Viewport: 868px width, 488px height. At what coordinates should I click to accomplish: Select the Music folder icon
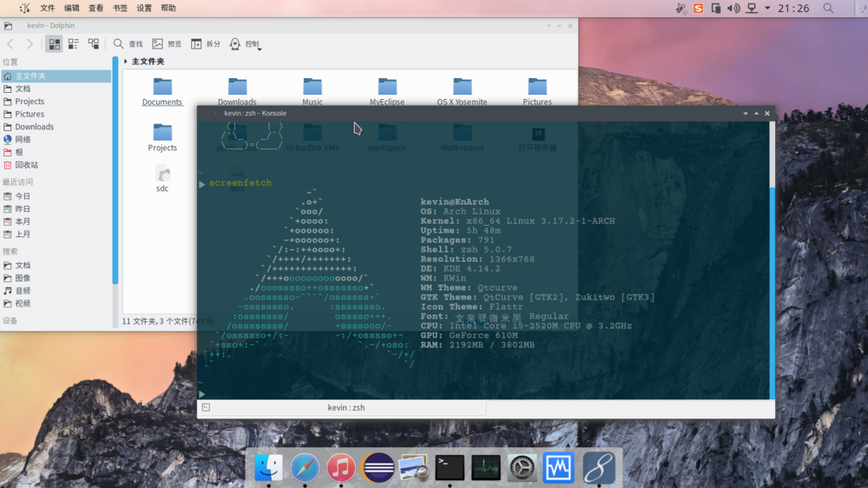tap(312, 87)
